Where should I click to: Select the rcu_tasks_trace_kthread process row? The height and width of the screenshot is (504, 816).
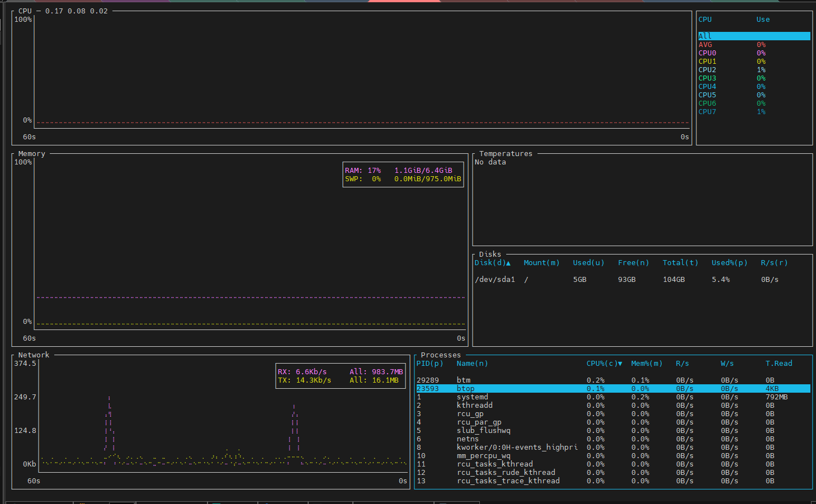pos(613,481)
